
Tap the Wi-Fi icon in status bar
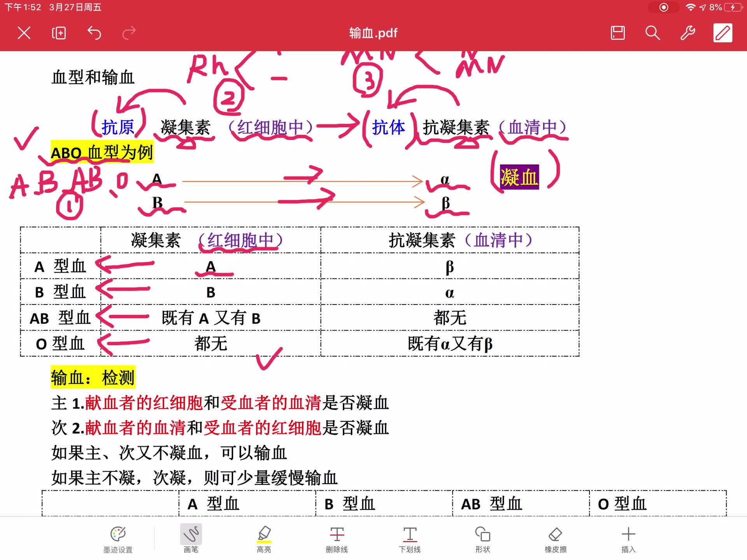point(691,7)
